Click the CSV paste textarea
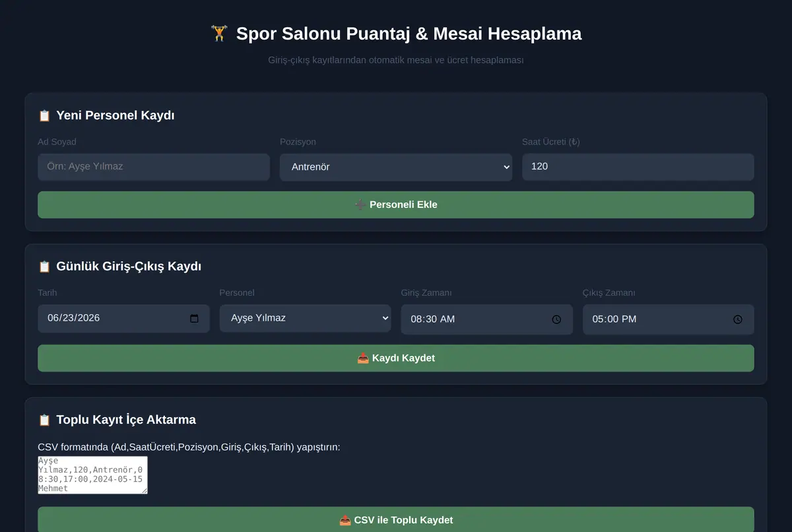Viewport: 792px width, 532px height. click(92, 475)
